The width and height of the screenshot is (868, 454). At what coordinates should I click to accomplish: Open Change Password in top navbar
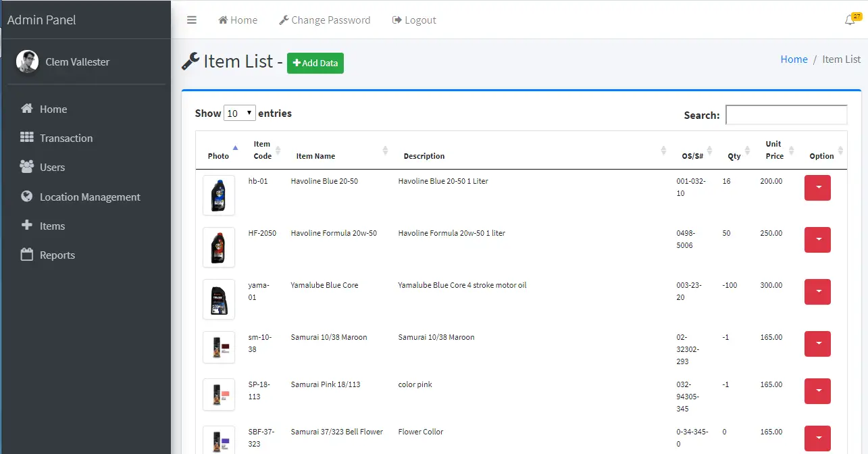point(325,20)
